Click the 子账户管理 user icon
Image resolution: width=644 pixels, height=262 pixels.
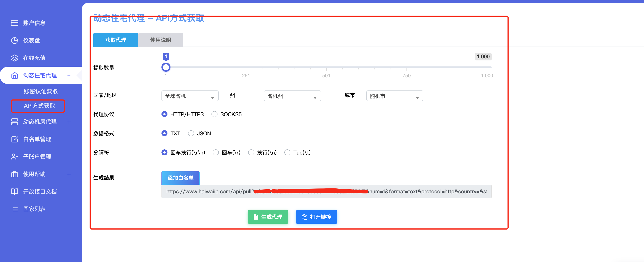[14, 157]
